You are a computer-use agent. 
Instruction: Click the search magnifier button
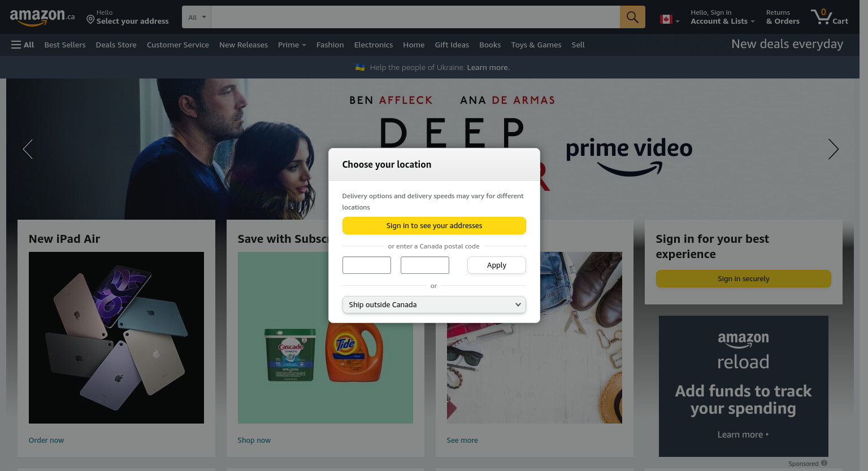(632, 18)
